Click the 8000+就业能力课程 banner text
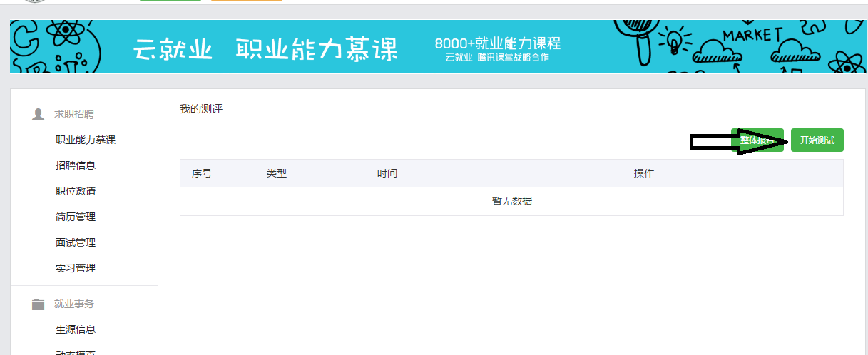The width and height of the screenshot is (868, 355). click(497, 43)
